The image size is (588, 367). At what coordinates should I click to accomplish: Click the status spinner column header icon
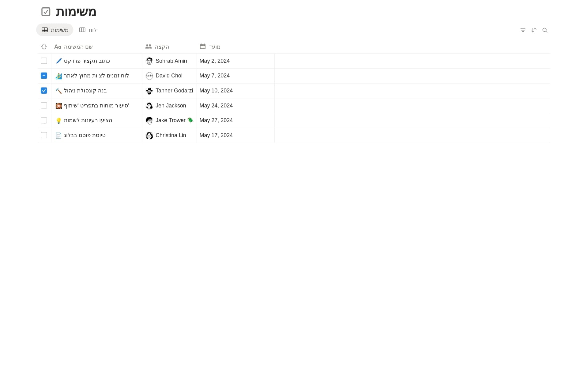[44, 47]
